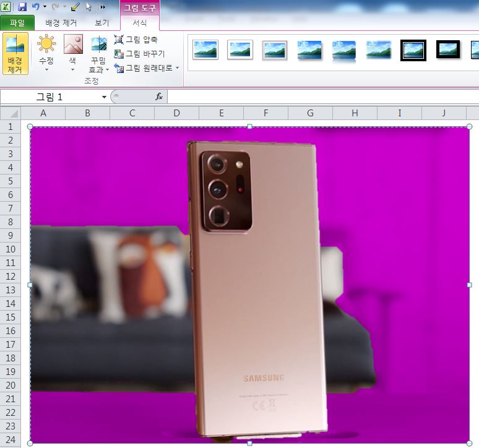
Task: Select column G header
Action: (311, 113)
